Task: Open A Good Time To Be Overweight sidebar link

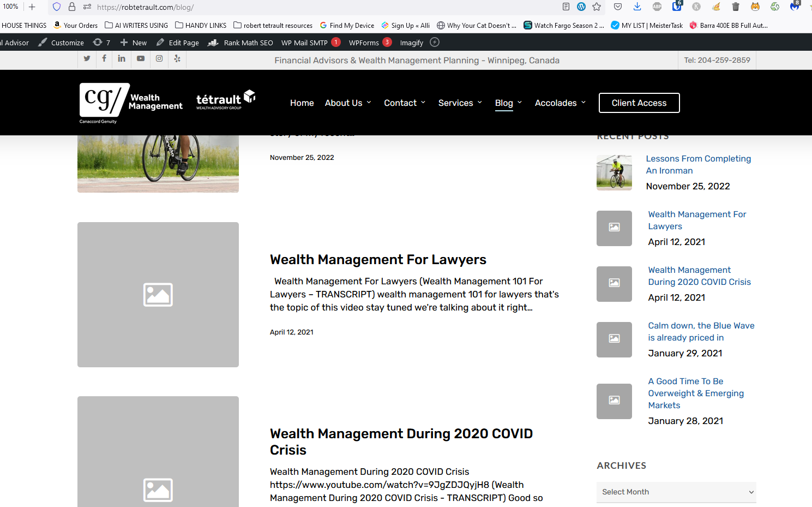Action: [696, 393]
